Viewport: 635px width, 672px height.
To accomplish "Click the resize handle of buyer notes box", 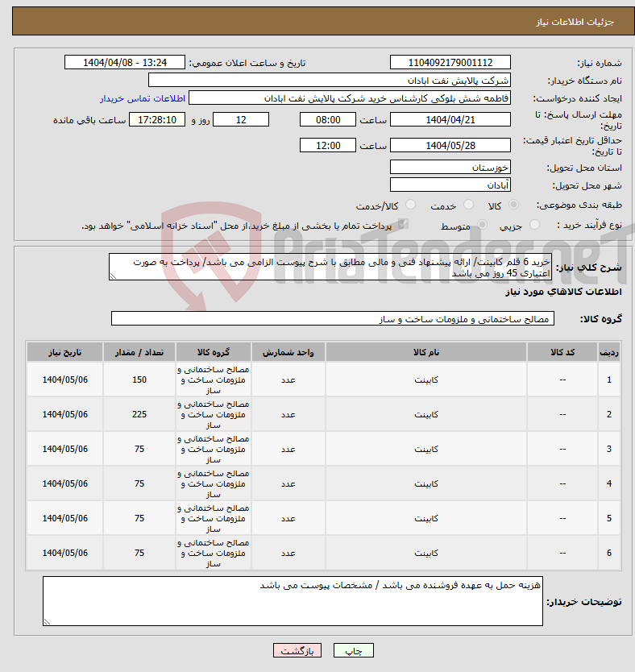I will tap(47, 621).
